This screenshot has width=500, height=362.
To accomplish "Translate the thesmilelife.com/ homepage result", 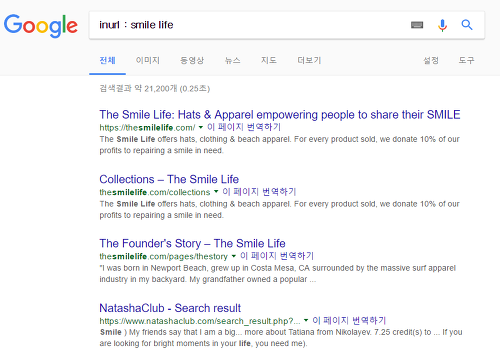I will (x=244, y=127).
